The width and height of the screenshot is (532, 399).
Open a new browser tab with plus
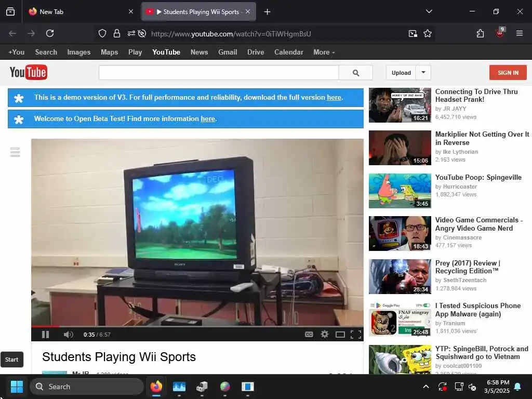268,12
